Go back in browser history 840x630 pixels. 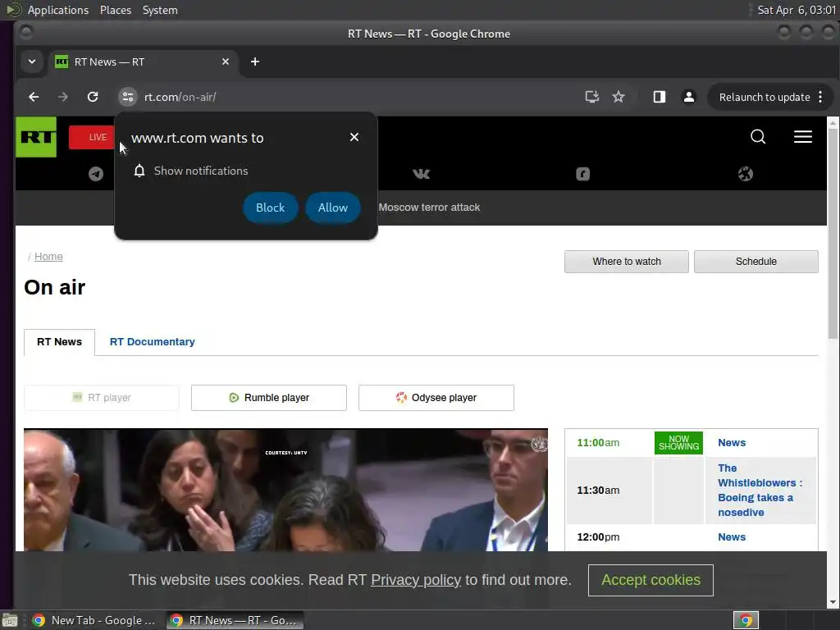click(34, 97)
